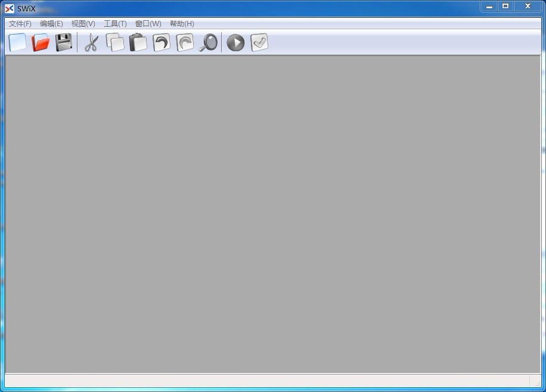Run with the round play button

tap(235, 42)
